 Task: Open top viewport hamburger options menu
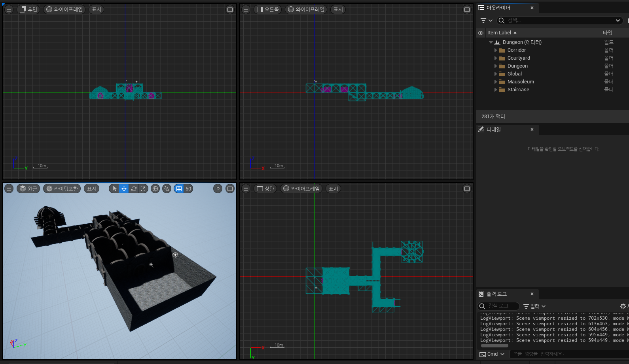coord(246,189)
